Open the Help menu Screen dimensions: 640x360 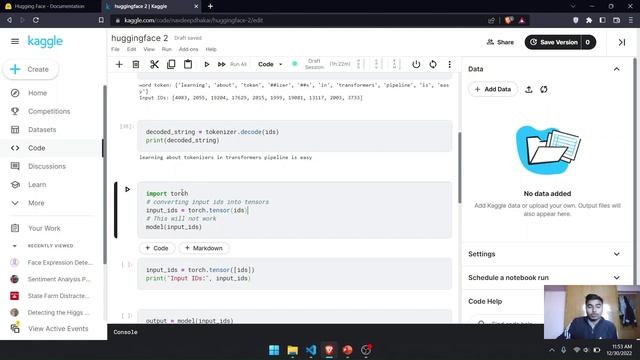pos(211,49)
